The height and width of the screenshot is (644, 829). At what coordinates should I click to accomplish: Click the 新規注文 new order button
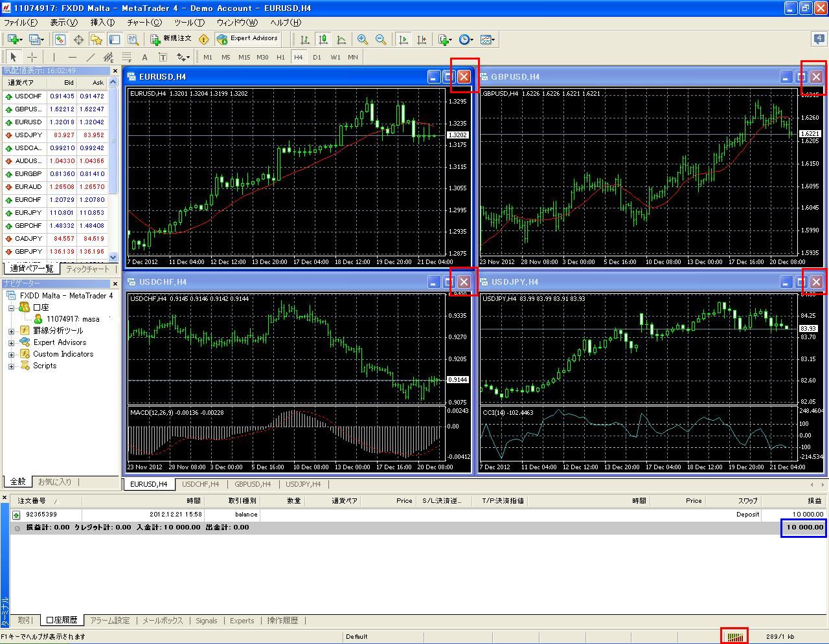(x=170, y=39)
